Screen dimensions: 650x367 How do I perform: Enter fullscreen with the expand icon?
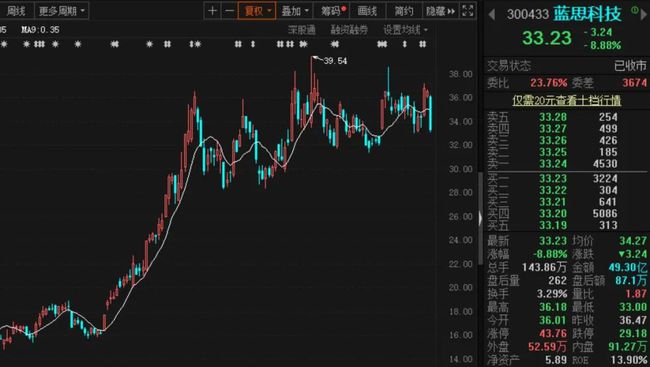click(x=468, y=11)
